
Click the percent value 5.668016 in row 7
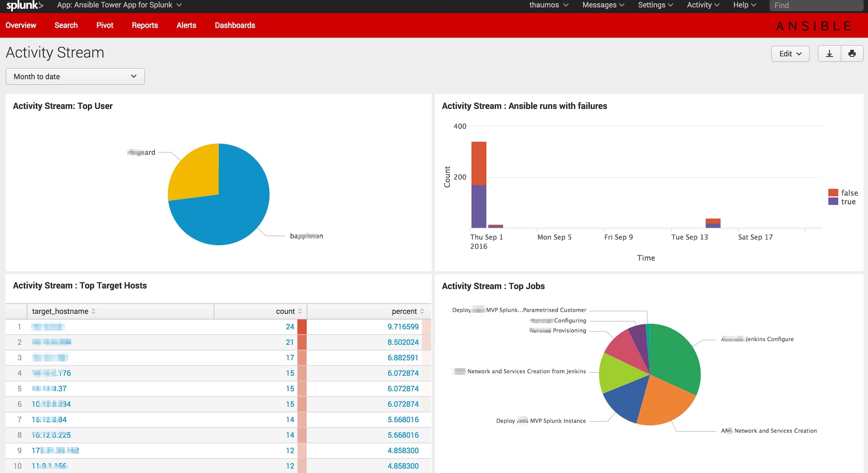(403, 420)
